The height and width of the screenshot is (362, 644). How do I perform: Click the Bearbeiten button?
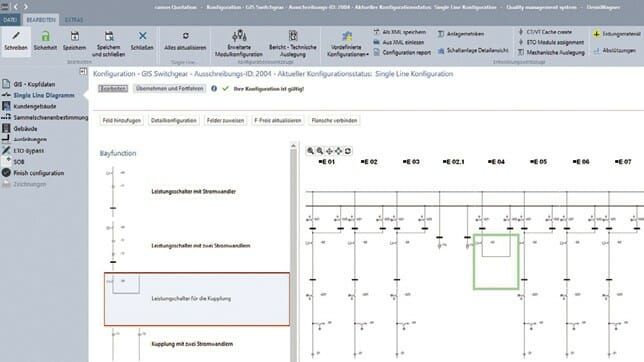pos(113,88)
